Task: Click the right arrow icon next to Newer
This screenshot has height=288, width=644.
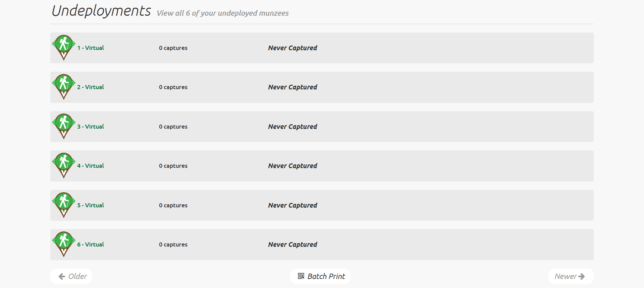Action: pos(582,276)
